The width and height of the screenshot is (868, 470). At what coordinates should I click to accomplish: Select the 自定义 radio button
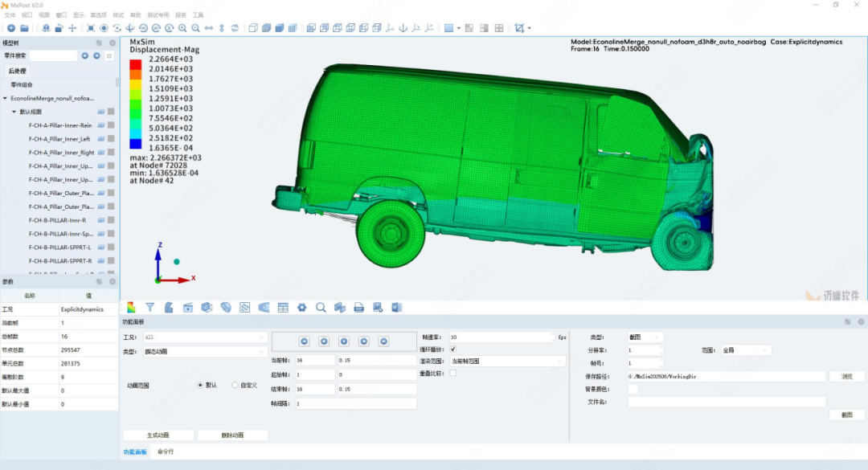(x=235, y=385)
